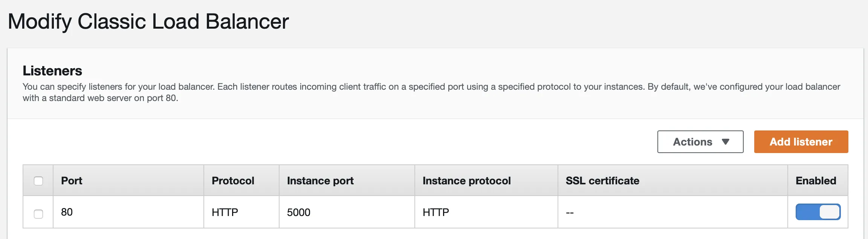The image size is (868, 239).
Task: Click the Enabled column header
Action: click(x=816, y=181)
